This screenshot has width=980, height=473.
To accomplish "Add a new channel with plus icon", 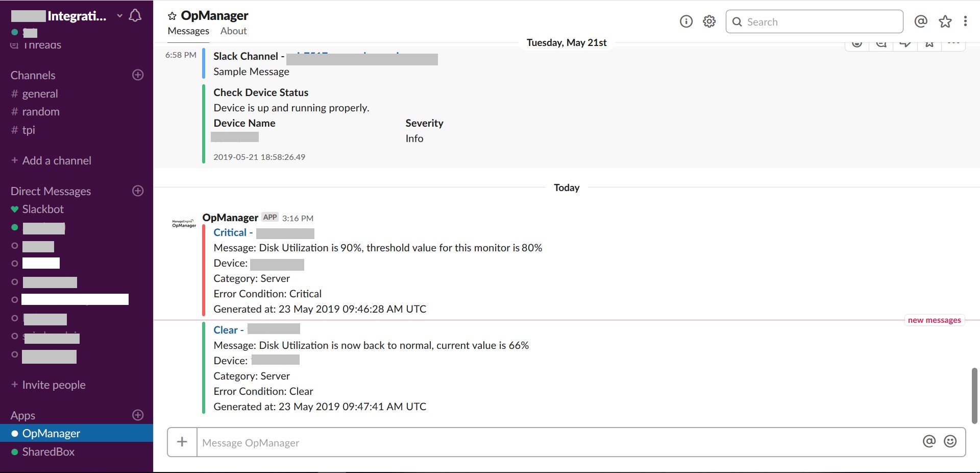I will click(x=138, y=75).
